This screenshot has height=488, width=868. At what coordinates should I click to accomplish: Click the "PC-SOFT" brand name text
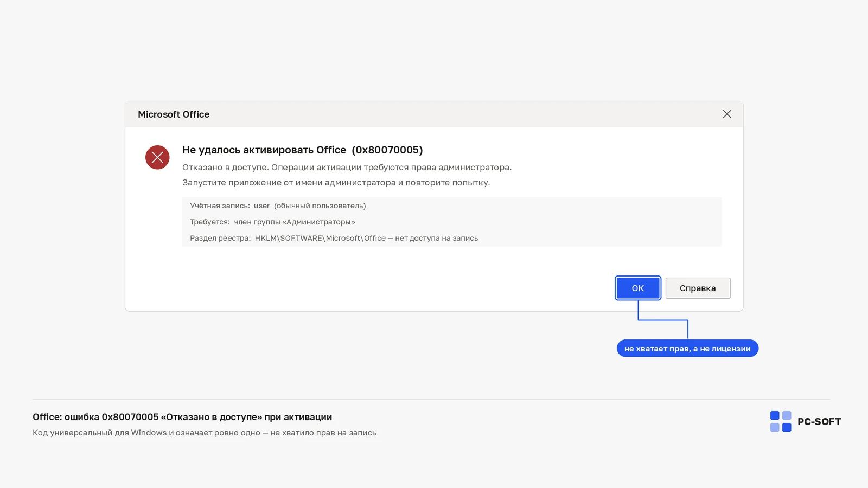(x=819, y=422)
